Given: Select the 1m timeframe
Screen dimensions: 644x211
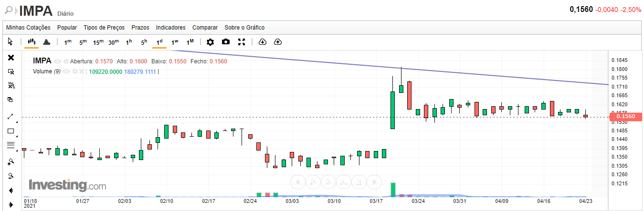Looking at the screenshot, I should (x=68, y=42).
